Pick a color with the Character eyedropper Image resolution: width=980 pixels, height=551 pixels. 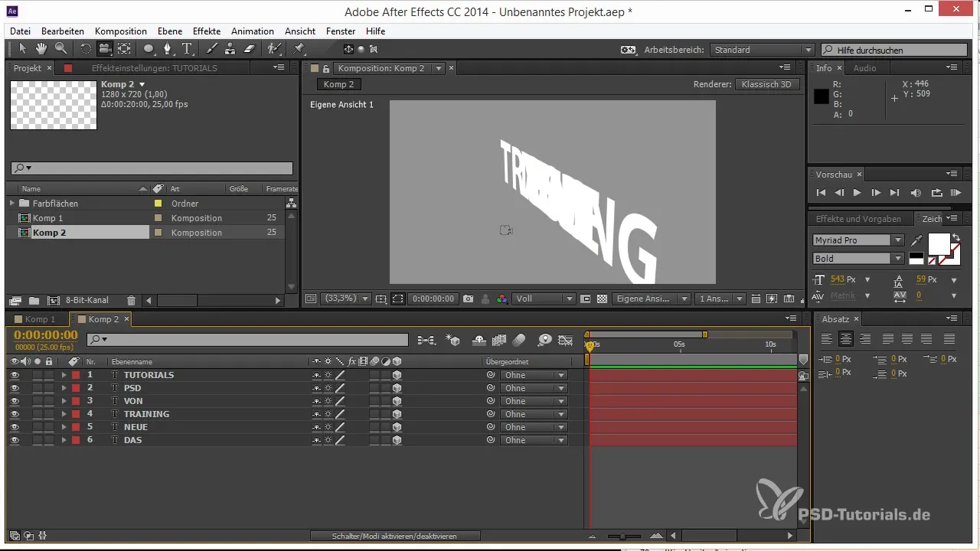[x=916, y=241]
